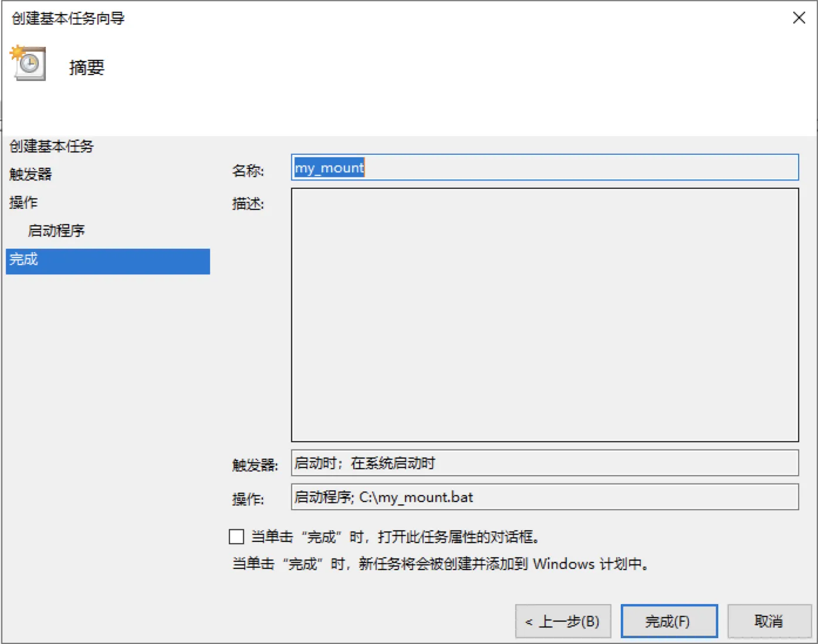Select the 启动程序 sub-step in sidebar

pos(56,231)
